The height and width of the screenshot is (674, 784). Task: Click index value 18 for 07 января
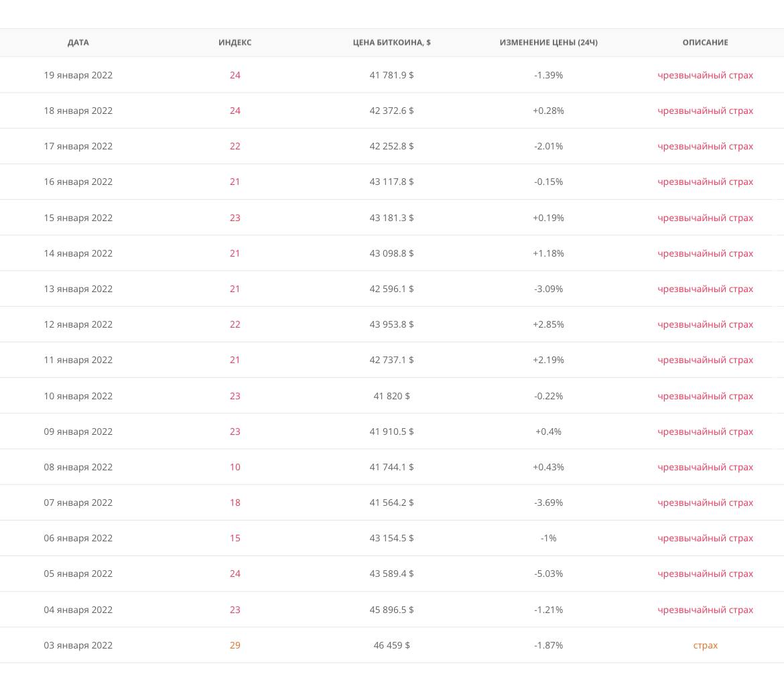[235, 502]
